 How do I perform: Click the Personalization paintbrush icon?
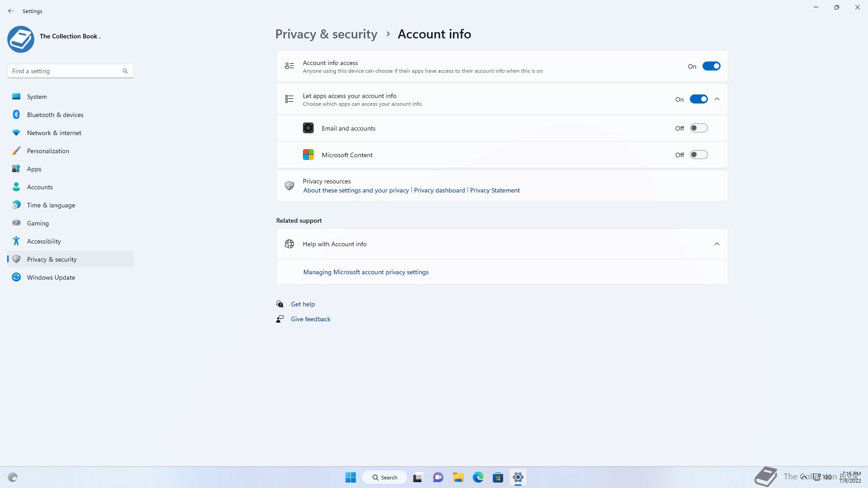point(16,150)
